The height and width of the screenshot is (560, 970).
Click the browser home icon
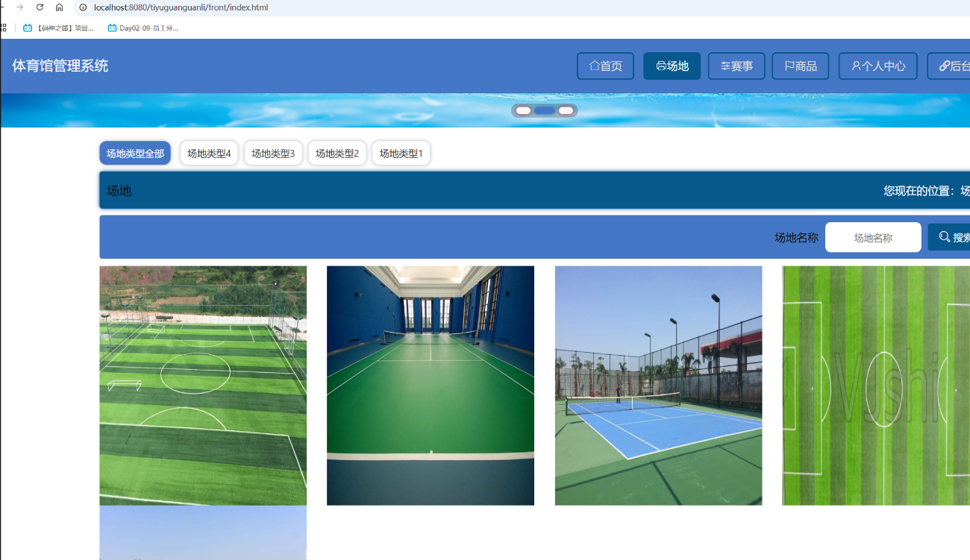[x=60, y=7]
